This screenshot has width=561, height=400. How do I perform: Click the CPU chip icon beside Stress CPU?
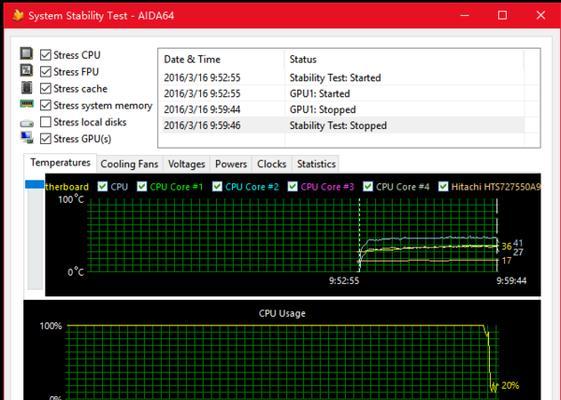[x=26, y=54]
